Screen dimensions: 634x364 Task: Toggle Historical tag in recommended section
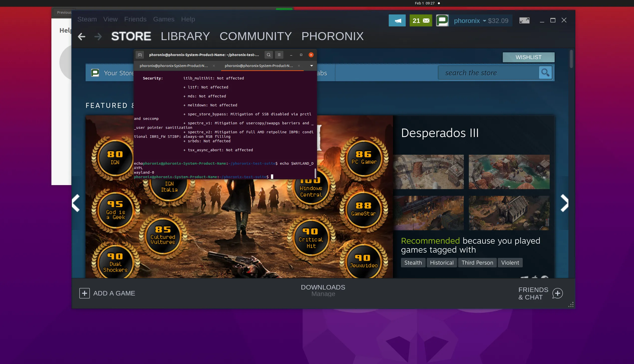pyautogui.click(x=442, y=263)
